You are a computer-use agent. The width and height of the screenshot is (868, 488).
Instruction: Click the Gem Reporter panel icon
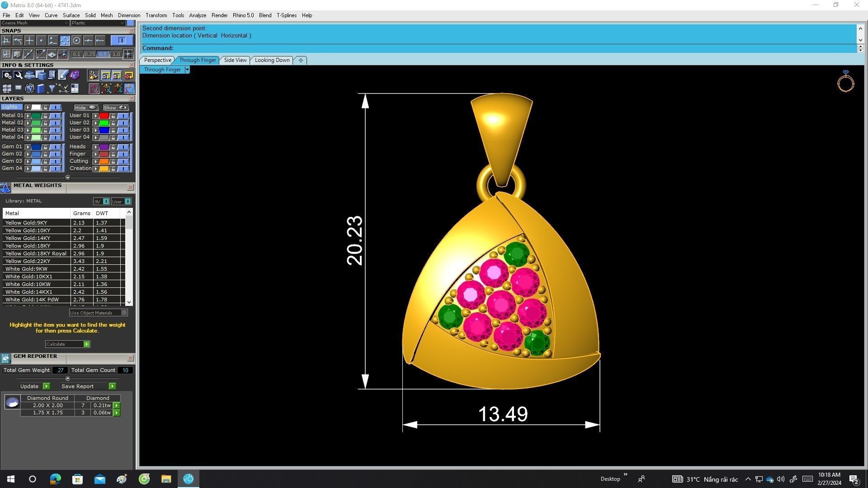(5, 358)
